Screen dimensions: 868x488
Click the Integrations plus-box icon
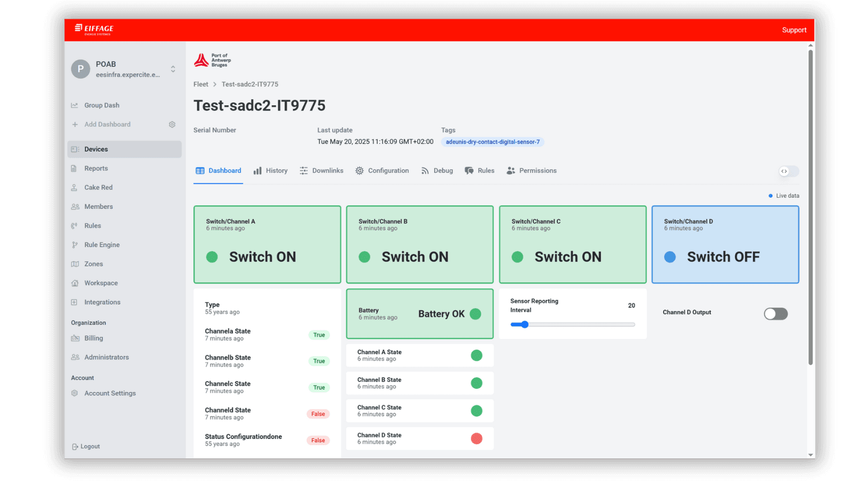coord(74,302)
